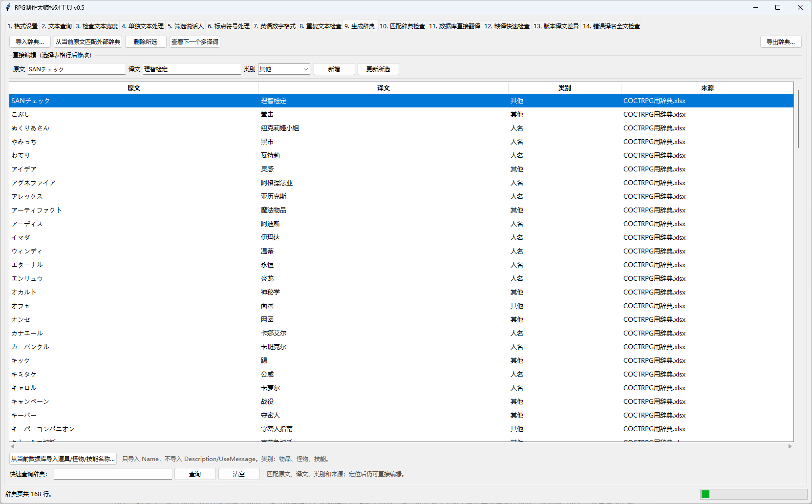Focus the 译文 input containing 理智检定
Image resolution: width=812 pixels, height=504 pixels.
pyautogui.click(x=192, y=69)
